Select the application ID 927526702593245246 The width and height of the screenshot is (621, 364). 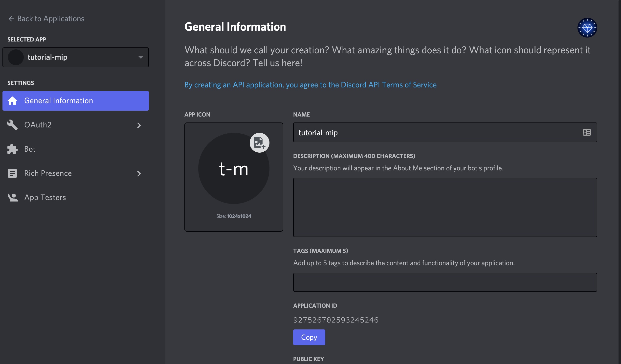pos(336,320)
